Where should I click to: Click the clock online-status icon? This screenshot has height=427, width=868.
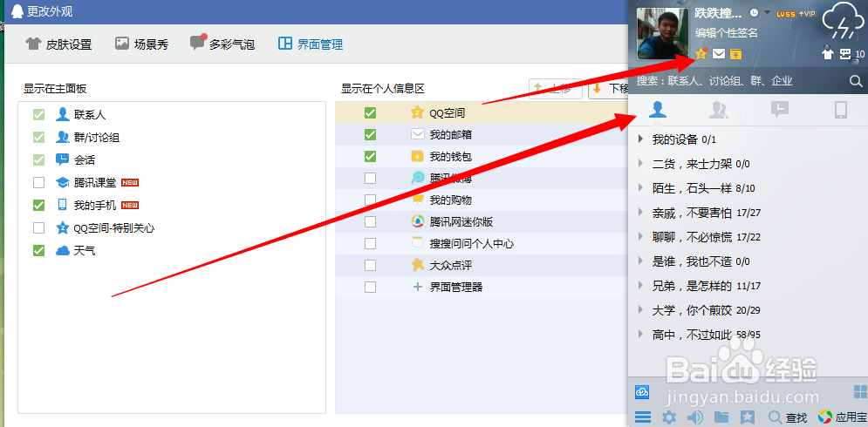[754, 13]
